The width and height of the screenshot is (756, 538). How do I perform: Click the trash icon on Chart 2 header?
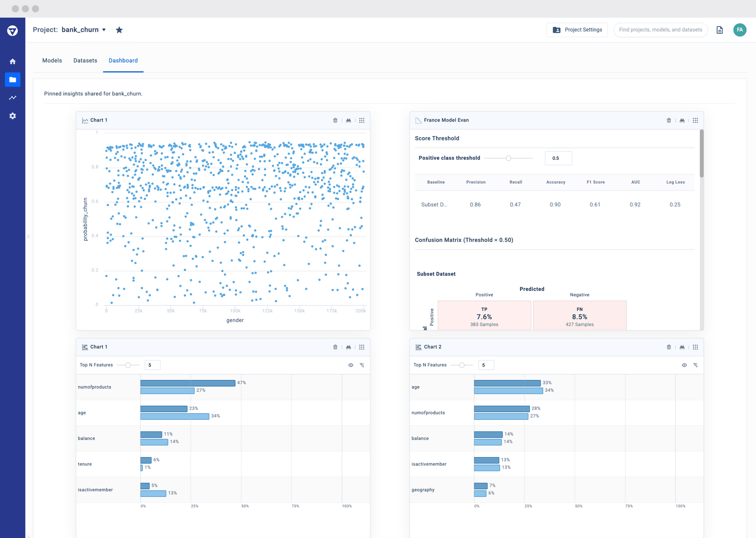[x=669, y=347]
